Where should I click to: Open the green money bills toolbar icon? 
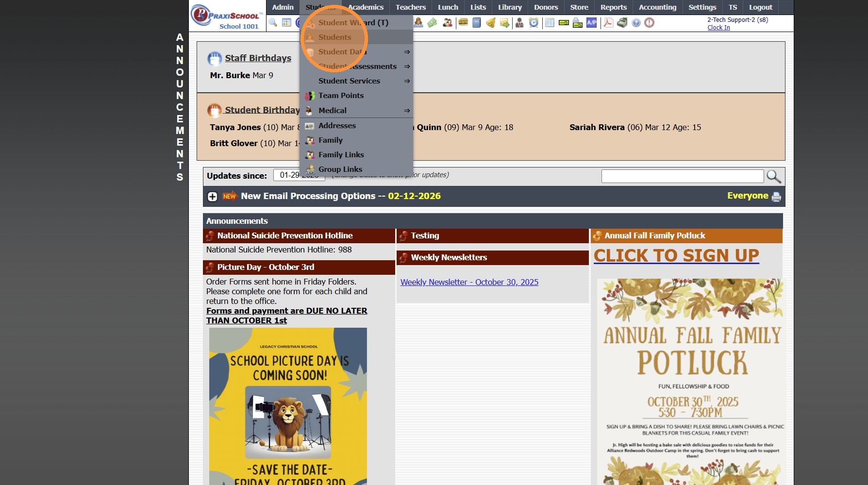click(x=432, y=23)
